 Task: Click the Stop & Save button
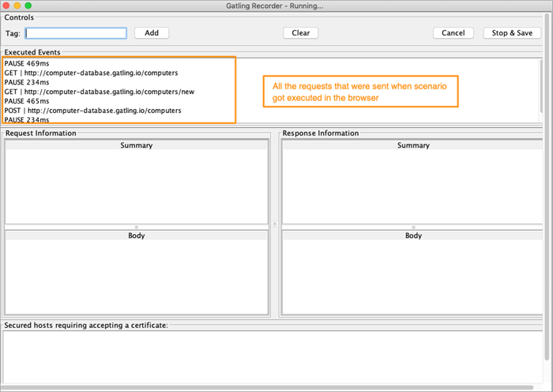point(511,33)
